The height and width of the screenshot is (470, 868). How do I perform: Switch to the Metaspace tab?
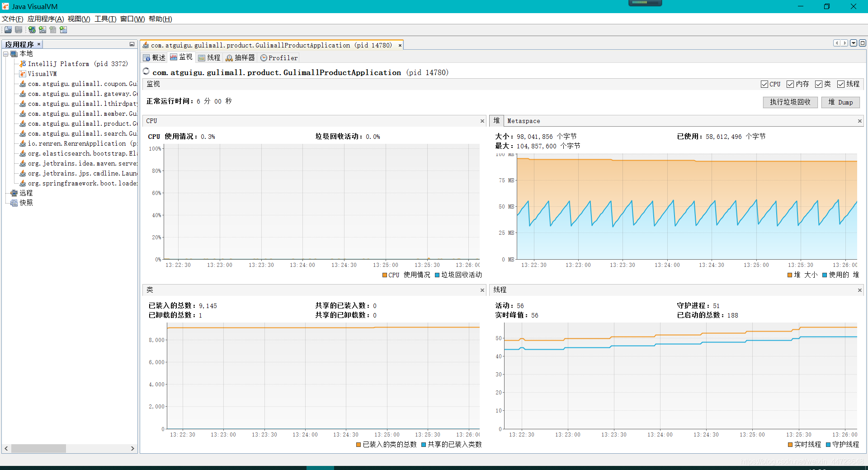[x=524, y=121]
